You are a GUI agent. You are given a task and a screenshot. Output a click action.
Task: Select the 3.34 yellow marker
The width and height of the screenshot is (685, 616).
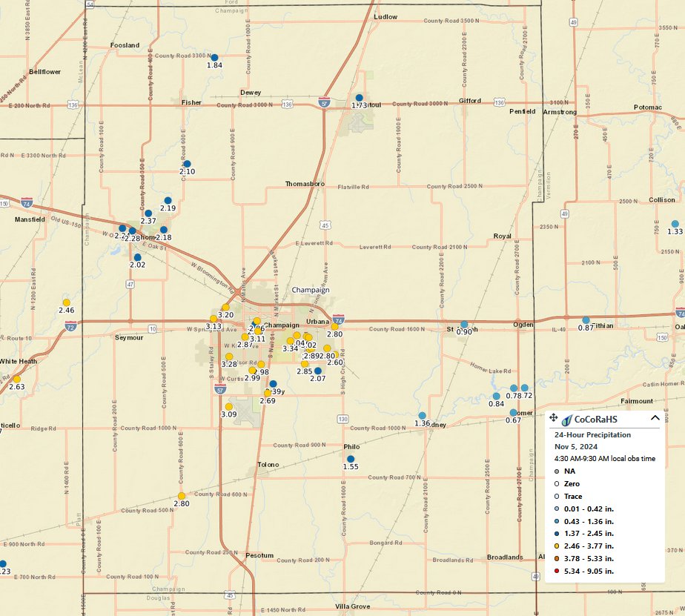coord(290,341)
